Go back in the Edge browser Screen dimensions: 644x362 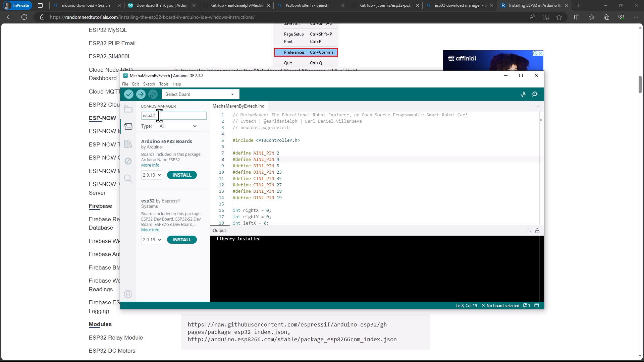(9, 17)
